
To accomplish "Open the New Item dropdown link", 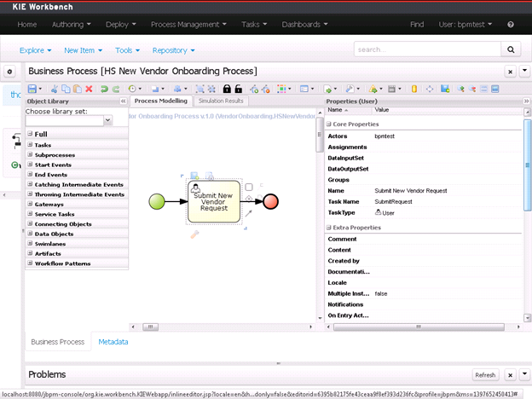I will [84, 50].
